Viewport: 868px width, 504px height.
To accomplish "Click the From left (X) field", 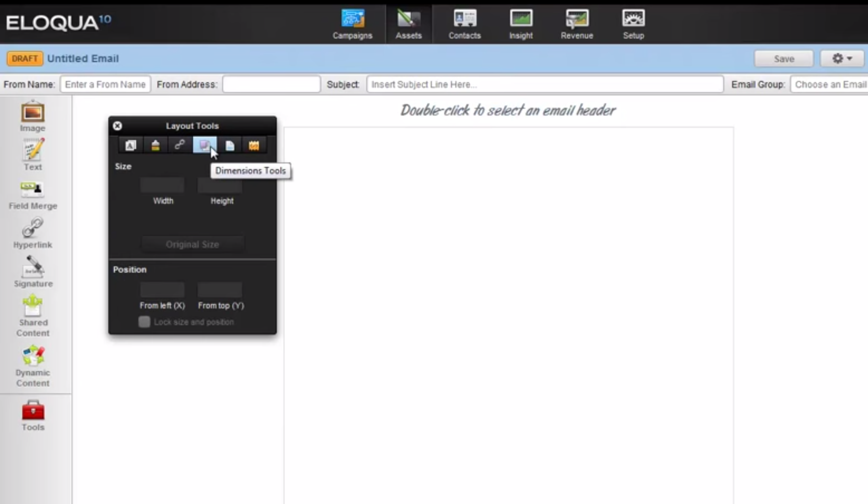I will coord(162,290).
